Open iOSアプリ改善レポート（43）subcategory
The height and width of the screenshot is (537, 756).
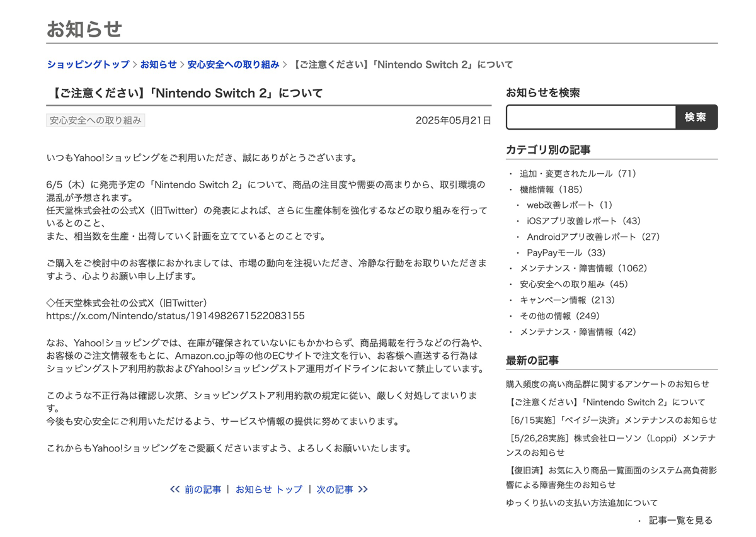click(x=583, y=221)
